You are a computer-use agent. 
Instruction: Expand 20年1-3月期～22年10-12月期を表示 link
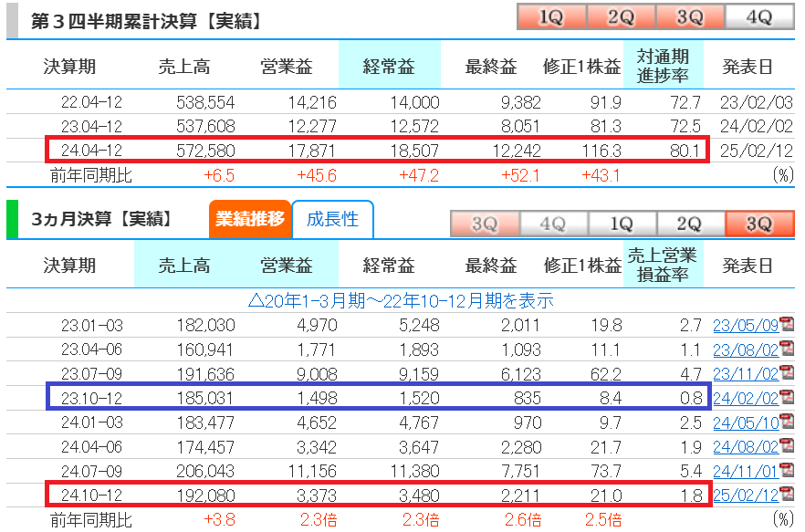401,300
